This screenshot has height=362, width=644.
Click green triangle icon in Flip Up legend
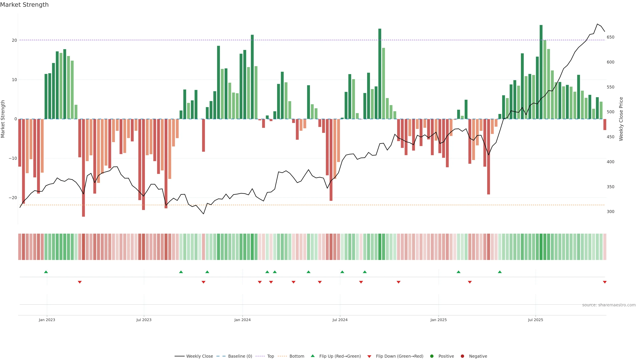(312, 356)
